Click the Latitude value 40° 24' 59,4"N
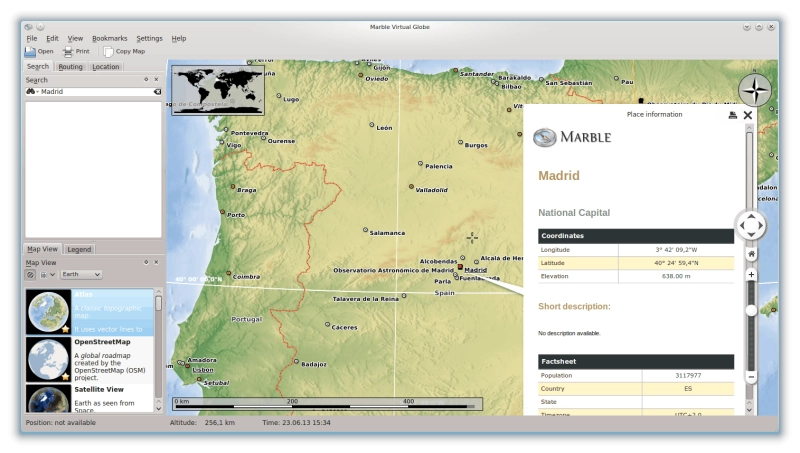 676,263
